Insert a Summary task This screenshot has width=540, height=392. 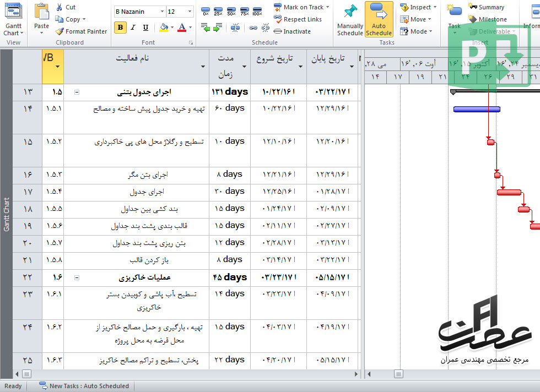pos(486,7)
